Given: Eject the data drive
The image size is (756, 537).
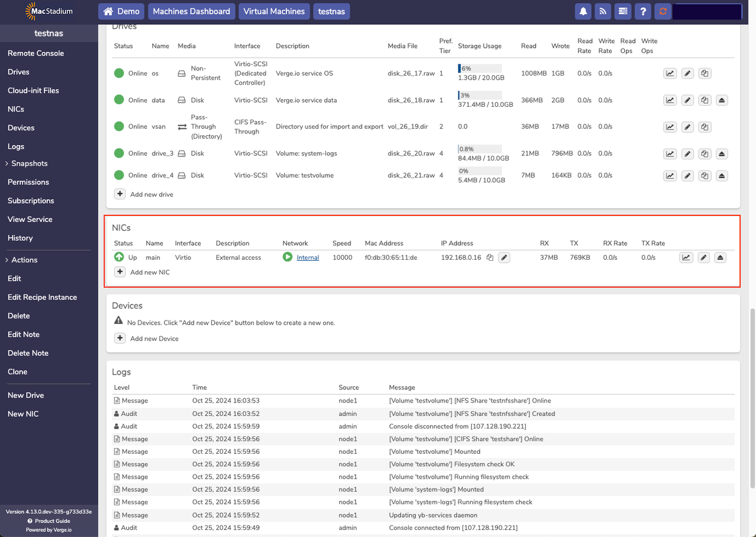Looking at the screenshot, I should [x=722, y=100].
